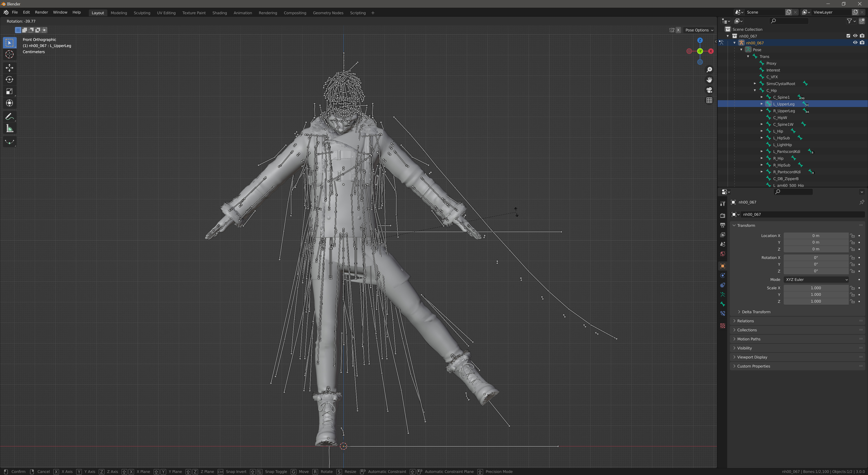Switch to orthographic grid view icon
The height and width of the screenshot is (475, 868).
(x=709, y=100)
